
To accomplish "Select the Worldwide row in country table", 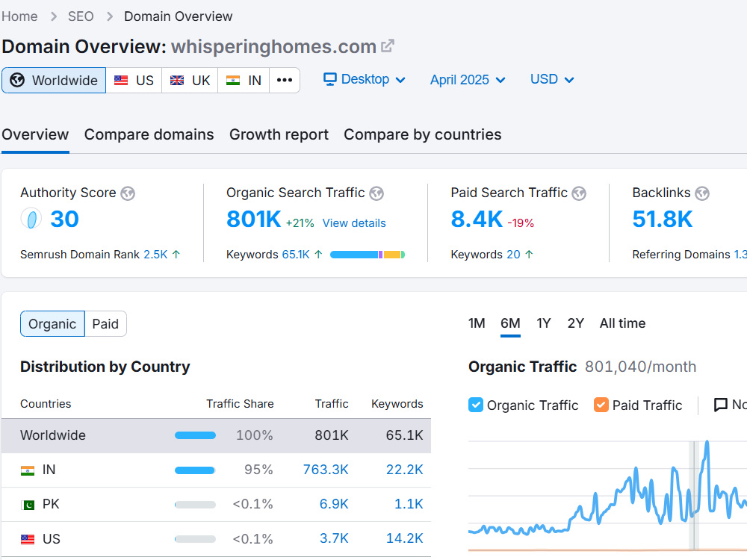I will pyautogui.click(x=217, y=435).
